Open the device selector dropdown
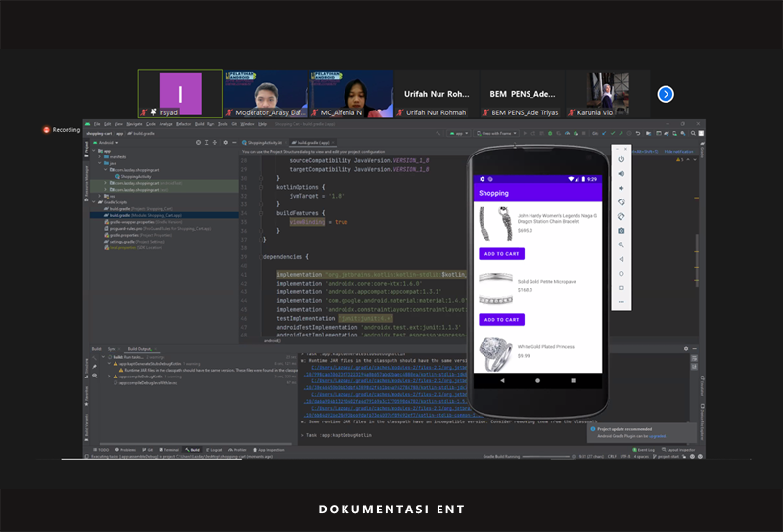 coord(496,133)
